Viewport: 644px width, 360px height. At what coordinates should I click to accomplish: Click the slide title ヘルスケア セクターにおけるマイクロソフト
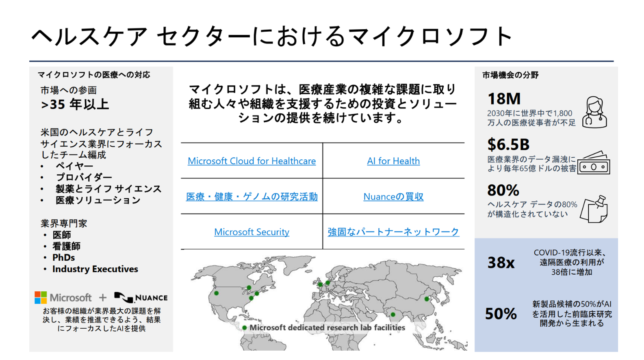click(271, 36)
